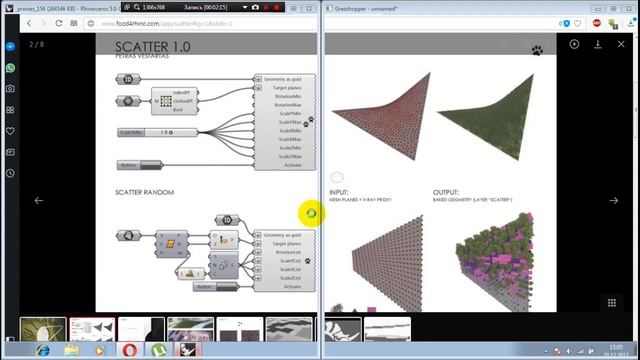Select the fourth gallery thumbnail

[191, 329]
